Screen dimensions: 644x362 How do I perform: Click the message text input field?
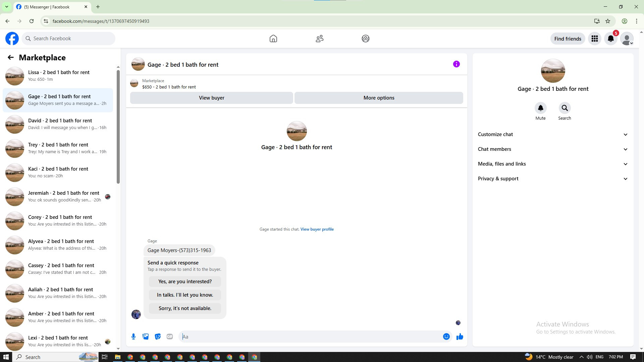coord(310,337)
